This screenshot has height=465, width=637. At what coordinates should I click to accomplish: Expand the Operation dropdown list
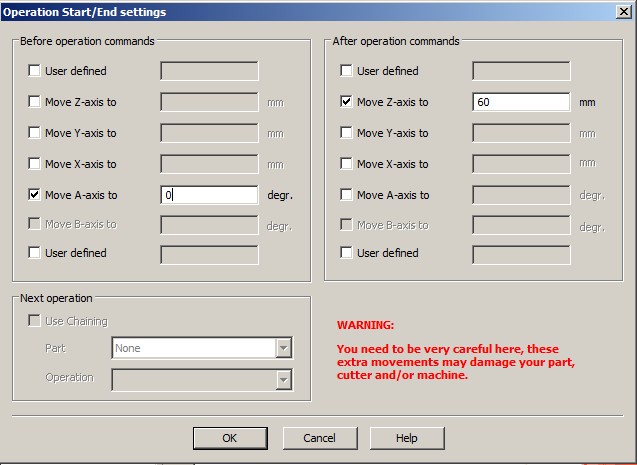click(x=283, y=379)
